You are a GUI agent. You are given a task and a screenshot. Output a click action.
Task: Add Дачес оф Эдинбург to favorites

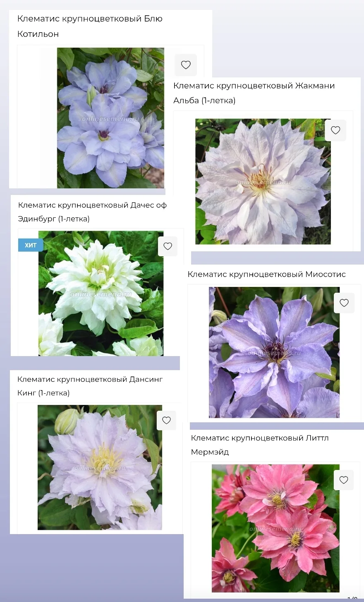point(168,246)
